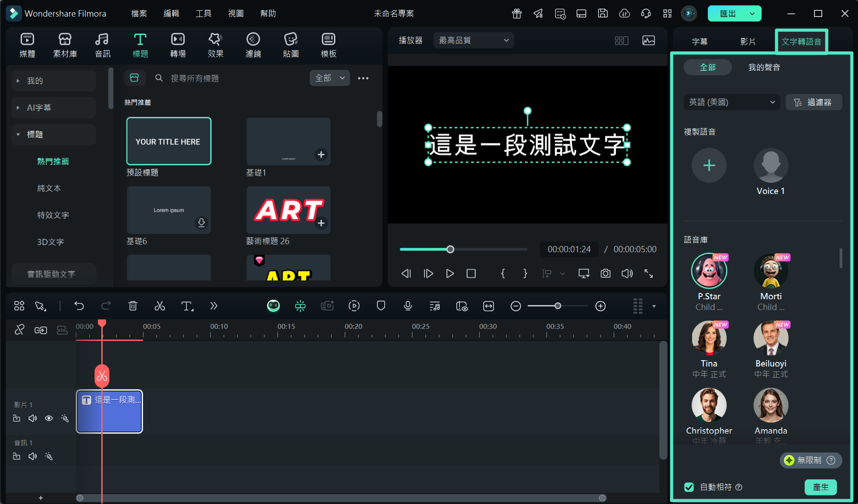
Task: Zoom out timeline with minus icon
Action: coord(516,306)
